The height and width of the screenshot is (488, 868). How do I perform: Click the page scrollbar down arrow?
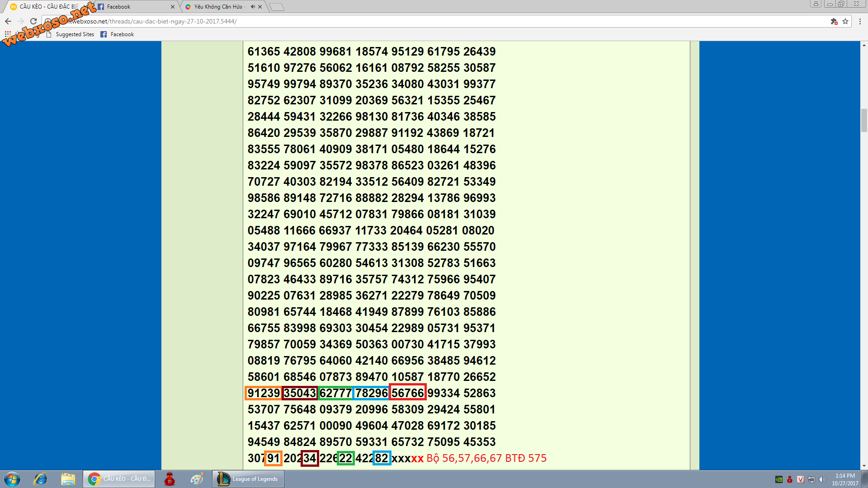click(864, 466)
